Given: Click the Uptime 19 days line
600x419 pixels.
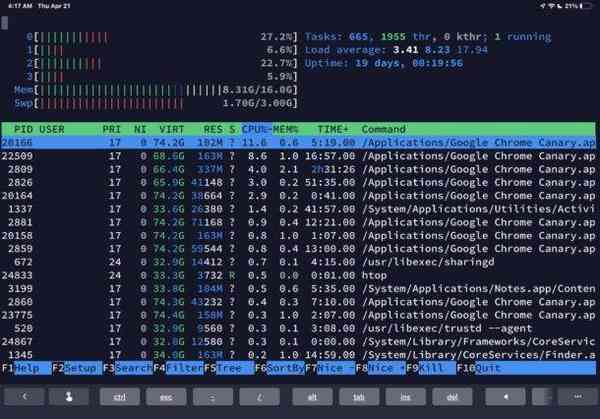Looking at the screenshot, I should [383, 63].
